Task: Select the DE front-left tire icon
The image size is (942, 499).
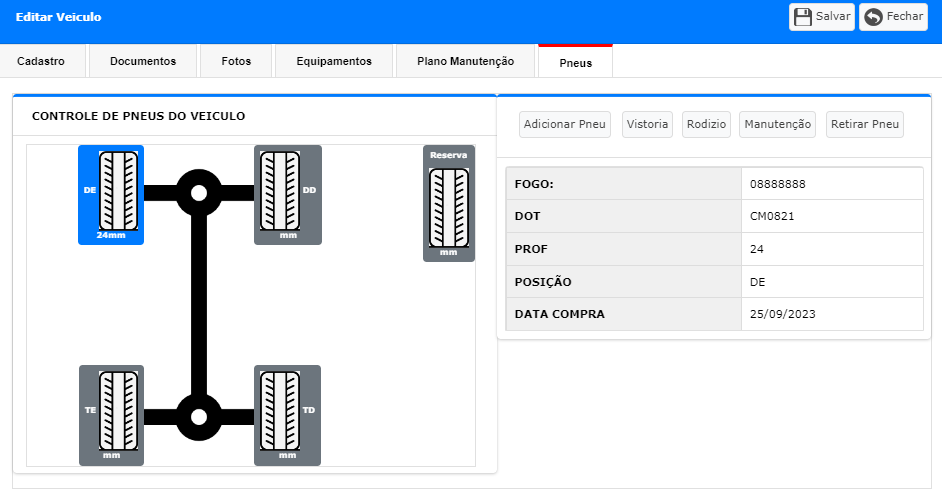Action: click(118, 190)
